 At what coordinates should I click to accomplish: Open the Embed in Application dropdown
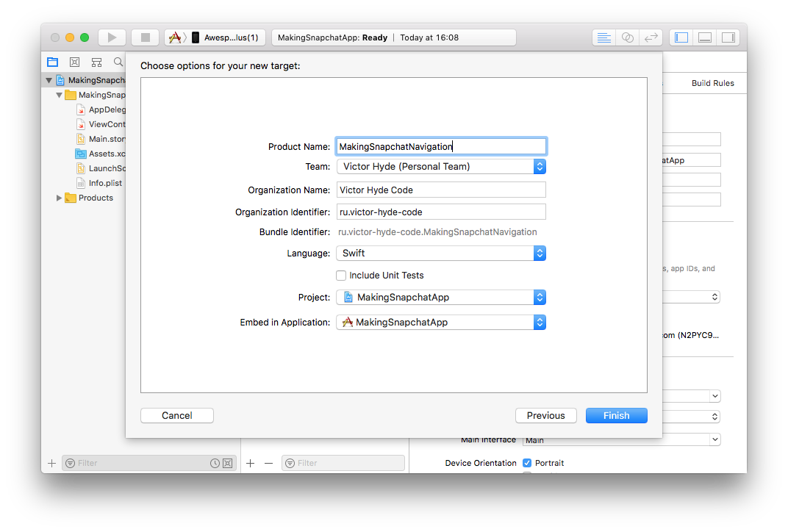[441, 323]
